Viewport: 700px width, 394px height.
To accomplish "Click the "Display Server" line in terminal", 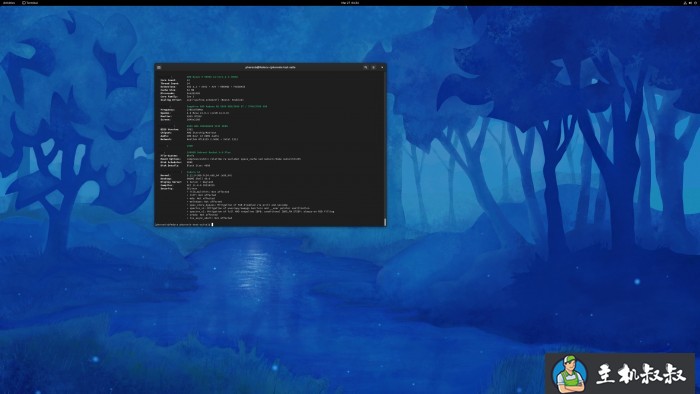I will pos(187,182).
